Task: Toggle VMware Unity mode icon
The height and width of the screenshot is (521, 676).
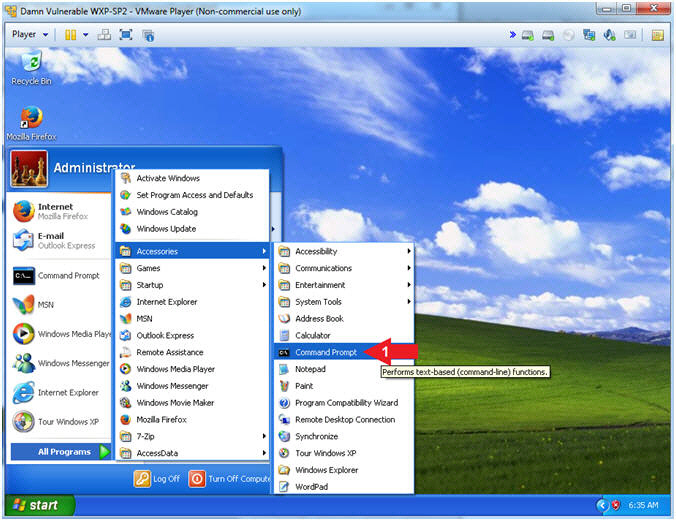Action: click(x=148, y=35)
